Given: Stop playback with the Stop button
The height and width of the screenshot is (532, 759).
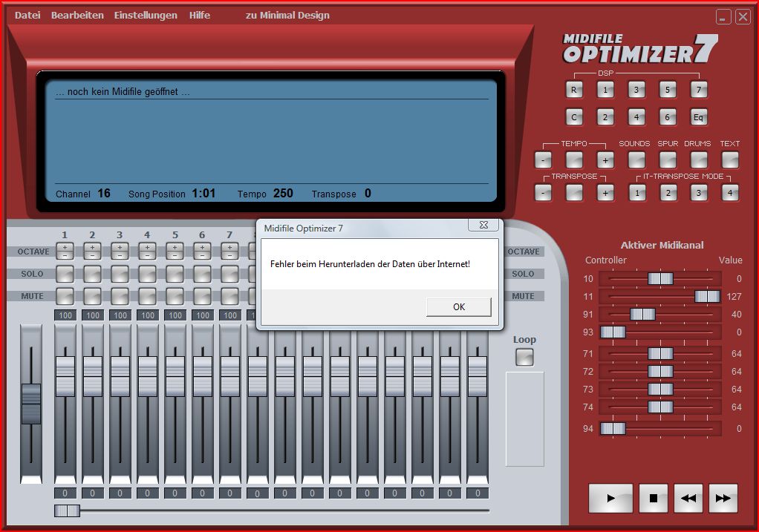Looking at the screenshot, I should pyautogui.click(x=654, y=498).
